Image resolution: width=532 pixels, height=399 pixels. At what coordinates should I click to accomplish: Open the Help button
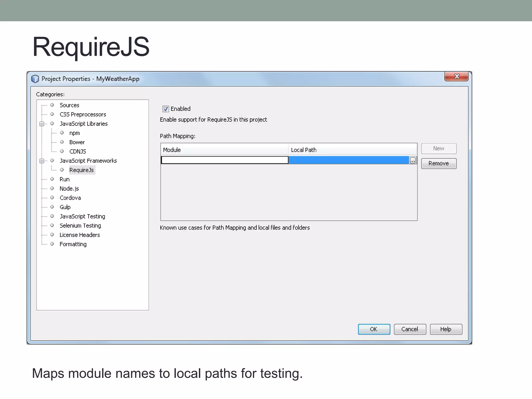446,329
